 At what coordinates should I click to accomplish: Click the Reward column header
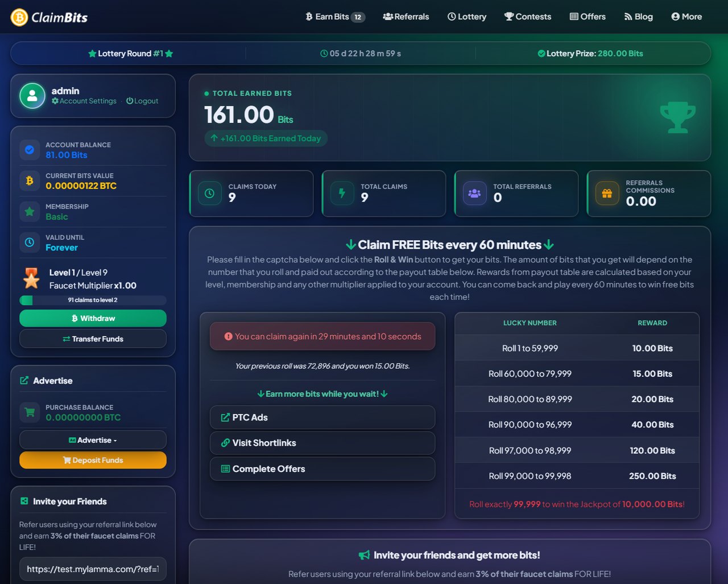point(652,323)
